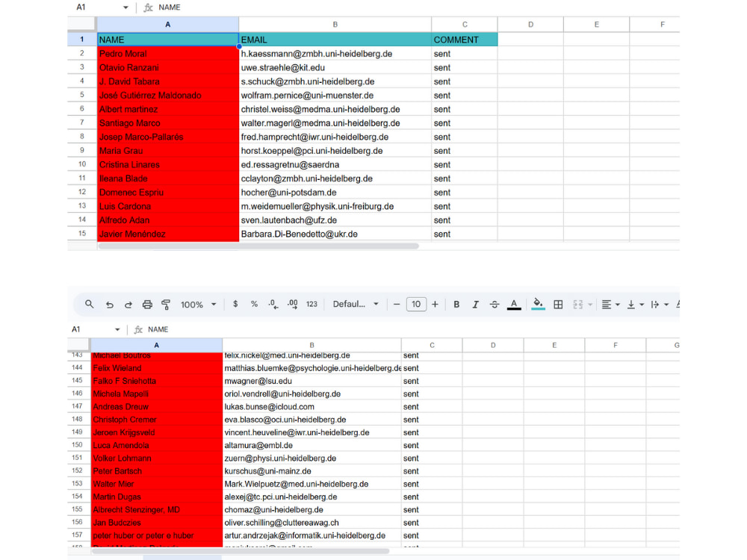Decrease font size with minus button
This screenshot has width=747, height=560.
point(397,305)
